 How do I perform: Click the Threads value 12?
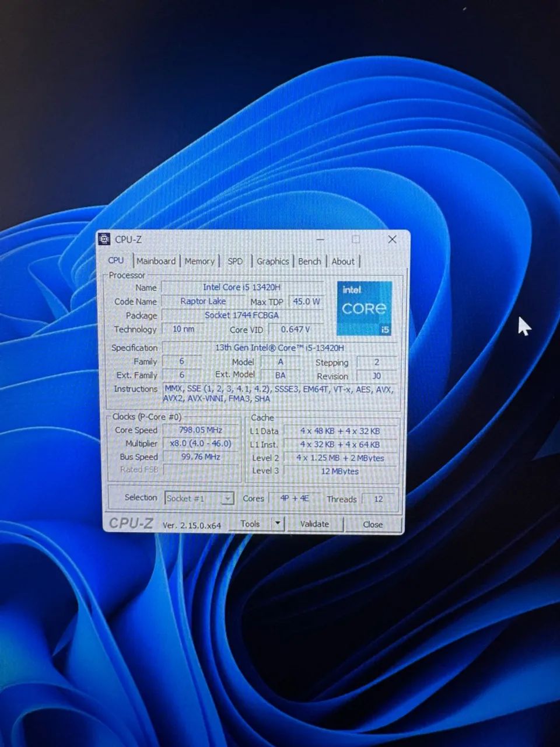[x=379, y=499]
